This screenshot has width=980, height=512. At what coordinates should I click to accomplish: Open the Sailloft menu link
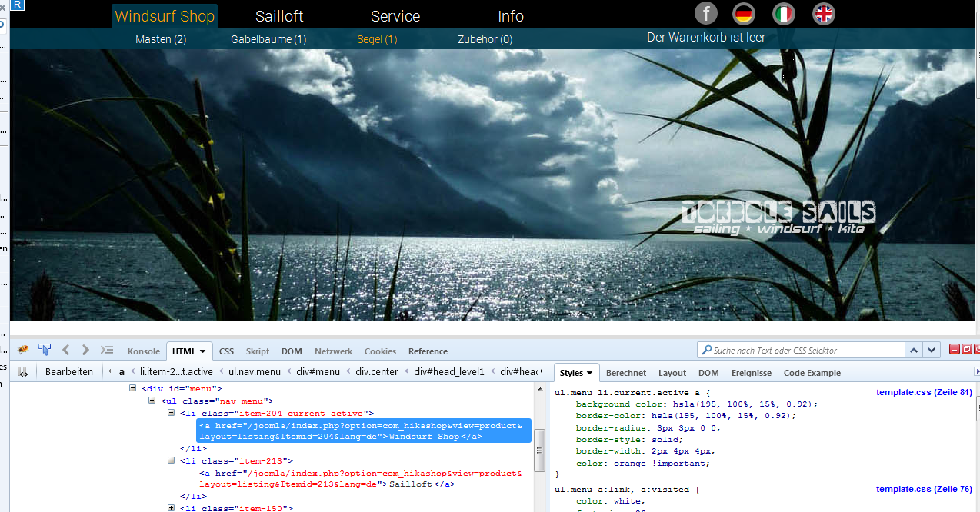(279, 16)
